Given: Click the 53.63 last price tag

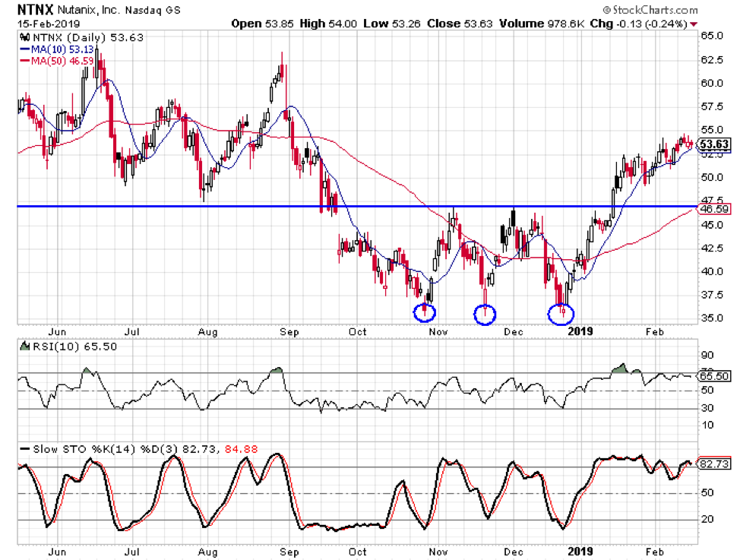Looking at the screenshot, I should point(714,144).
